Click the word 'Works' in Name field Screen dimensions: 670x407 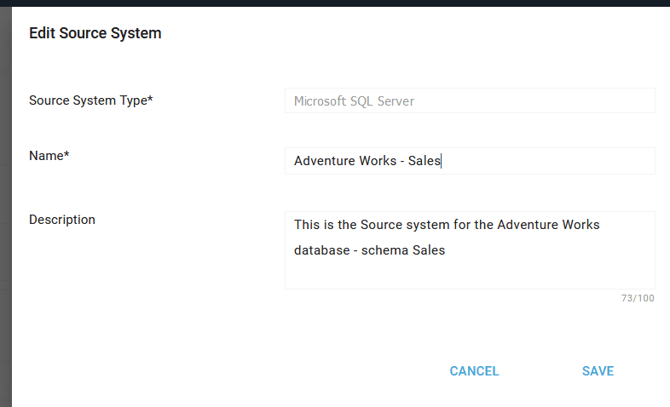point(378,161)
